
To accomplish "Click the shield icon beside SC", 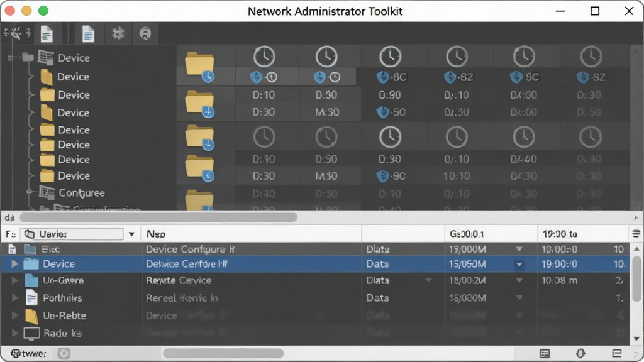I will pos(516,77).
